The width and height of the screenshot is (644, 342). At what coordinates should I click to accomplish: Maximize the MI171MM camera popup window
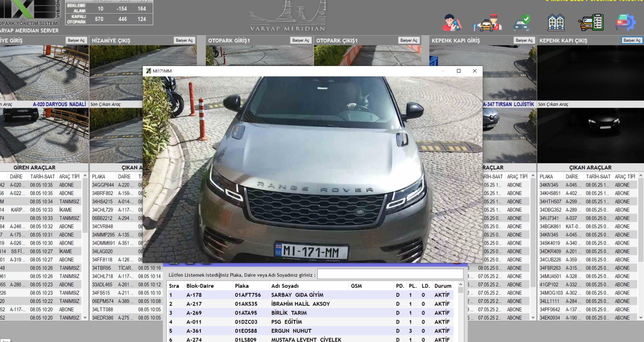click(x=459, y=71)
